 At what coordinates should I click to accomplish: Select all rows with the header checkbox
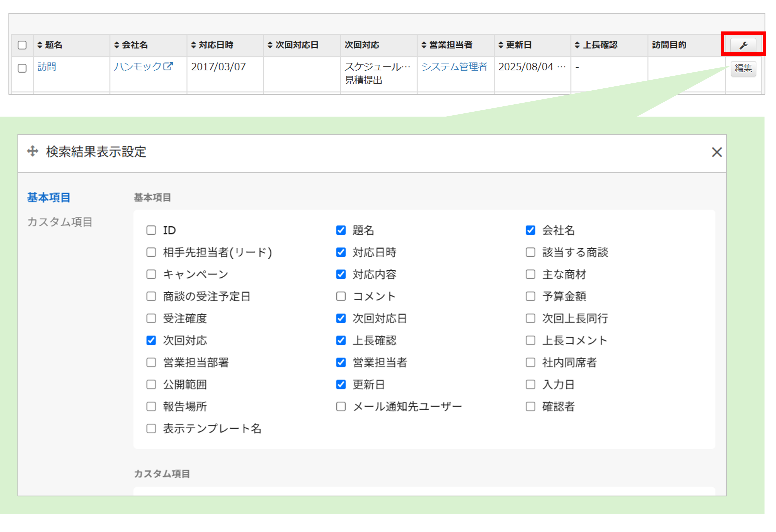(x=22, y=45)
